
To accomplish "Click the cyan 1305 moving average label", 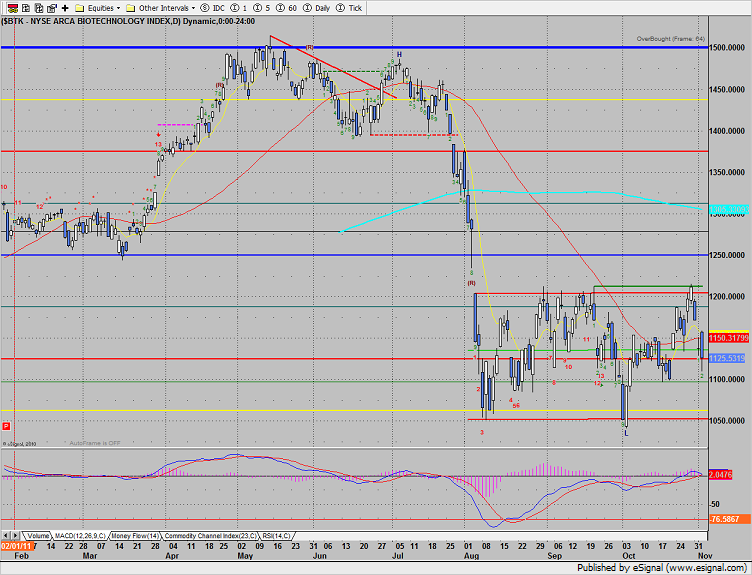I will pyautogui.click(x=728, y=210).
